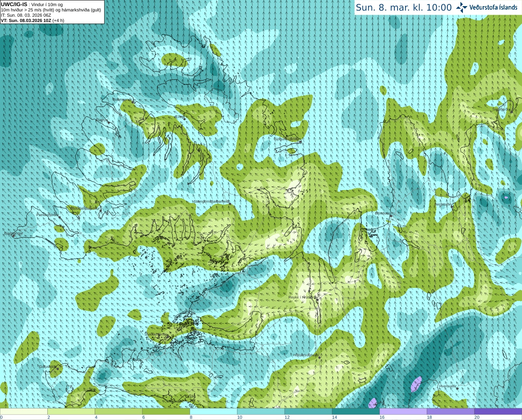The height and width of the screenshot is (420, 522).
Task: Click the Gjögurflugvöllur station label
Action: (x=287, y=139)
